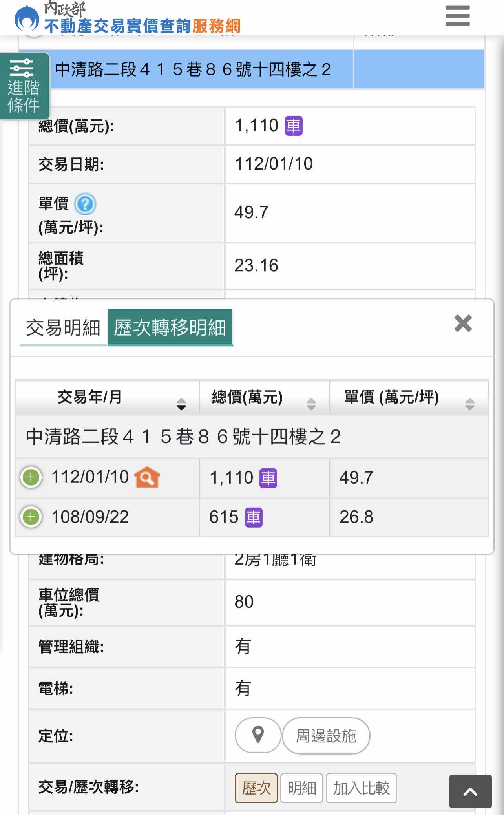Click the map pin location button
Image resolution: width=504 pixels, height=815 pixels.
[258, 735]
